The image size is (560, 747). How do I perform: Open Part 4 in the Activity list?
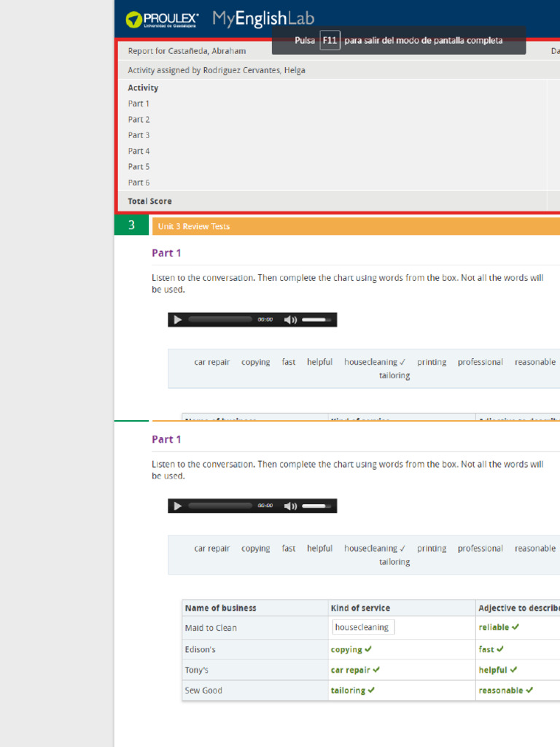(139, 151)
